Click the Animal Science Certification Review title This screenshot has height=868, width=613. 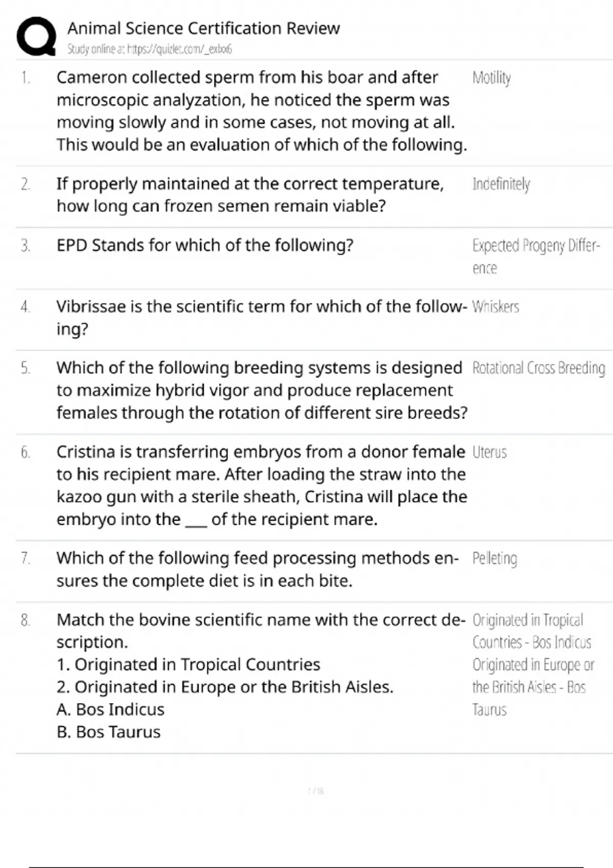[203, 28]
